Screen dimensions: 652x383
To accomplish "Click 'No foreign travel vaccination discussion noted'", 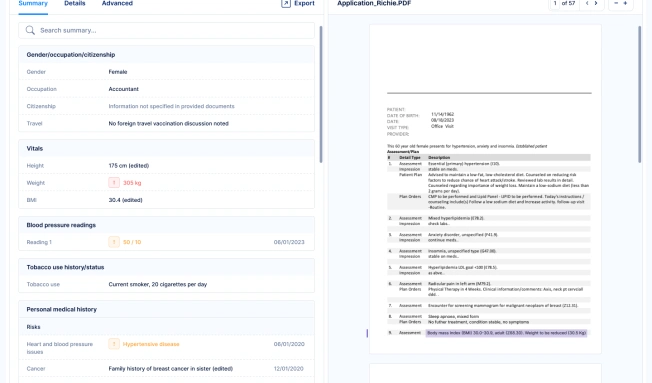I will pyautogui.click(x=168, y=124).
